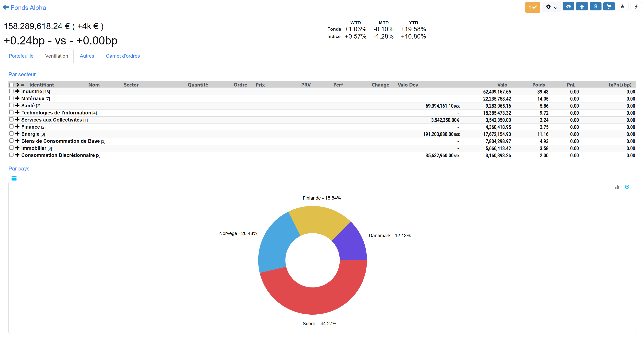Switch to Carnet d'ordres tab
This screenshot has height=338, width=644.
(123, 56)
